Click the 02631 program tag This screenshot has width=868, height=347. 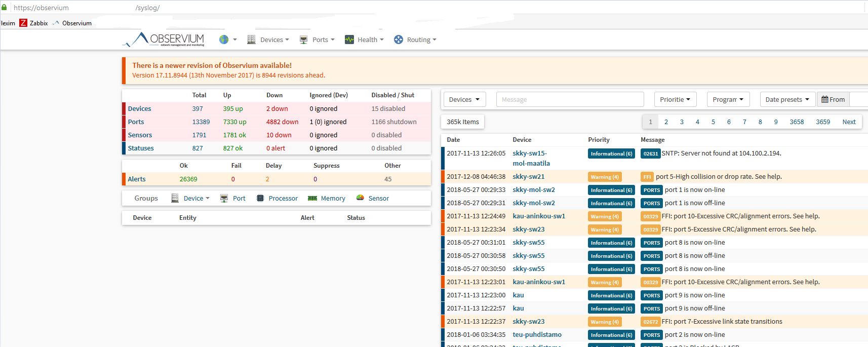651,153
